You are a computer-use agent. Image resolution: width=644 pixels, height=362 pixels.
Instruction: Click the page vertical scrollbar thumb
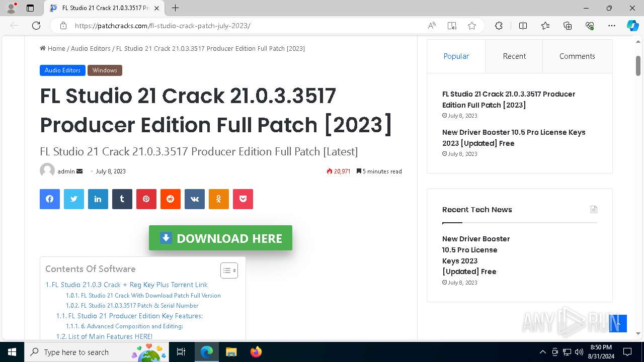pos(638,65)
